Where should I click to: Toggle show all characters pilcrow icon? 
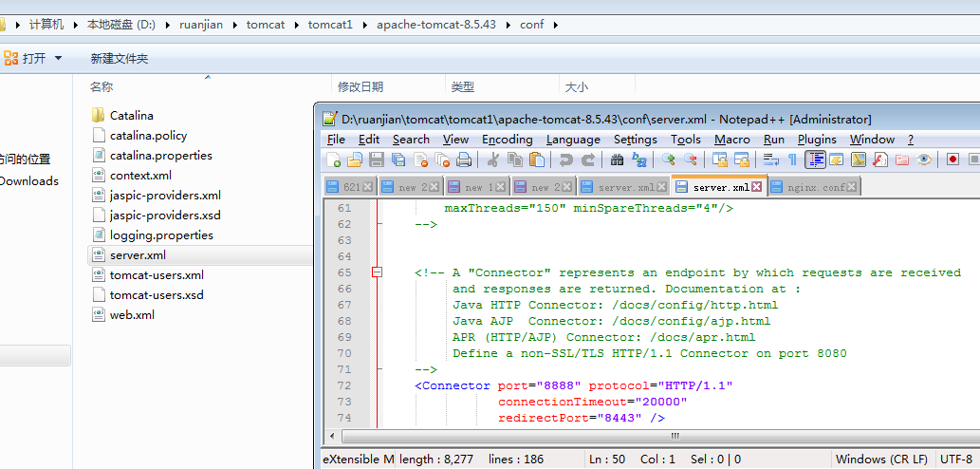[792, 159]
